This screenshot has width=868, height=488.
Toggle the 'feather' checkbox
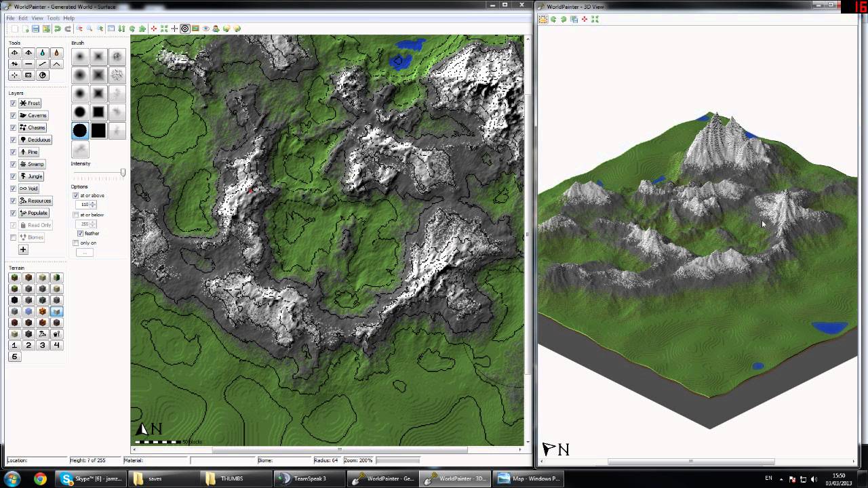80,233
